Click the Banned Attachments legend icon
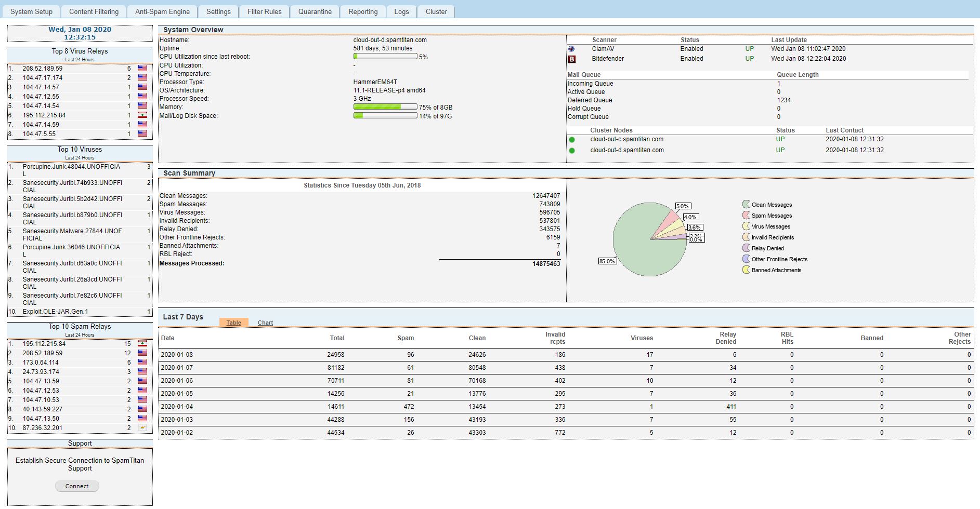 (746, 270)
